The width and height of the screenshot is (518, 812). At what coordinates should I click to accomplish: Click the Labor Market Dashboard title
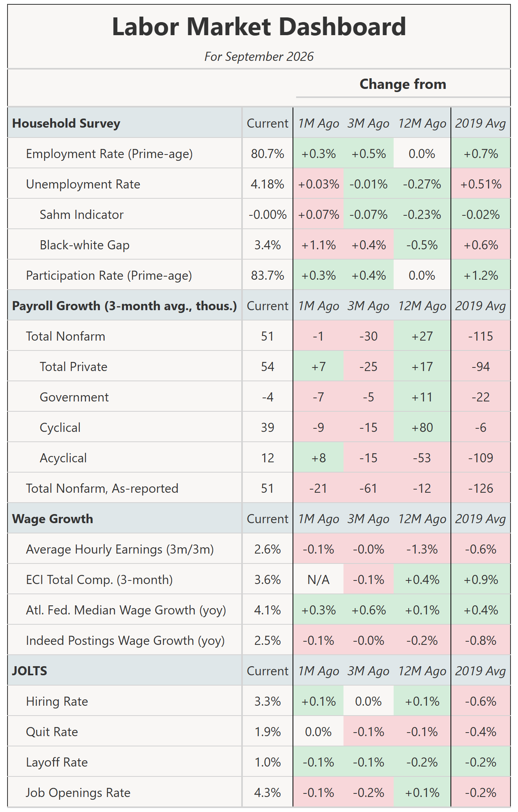259,26
